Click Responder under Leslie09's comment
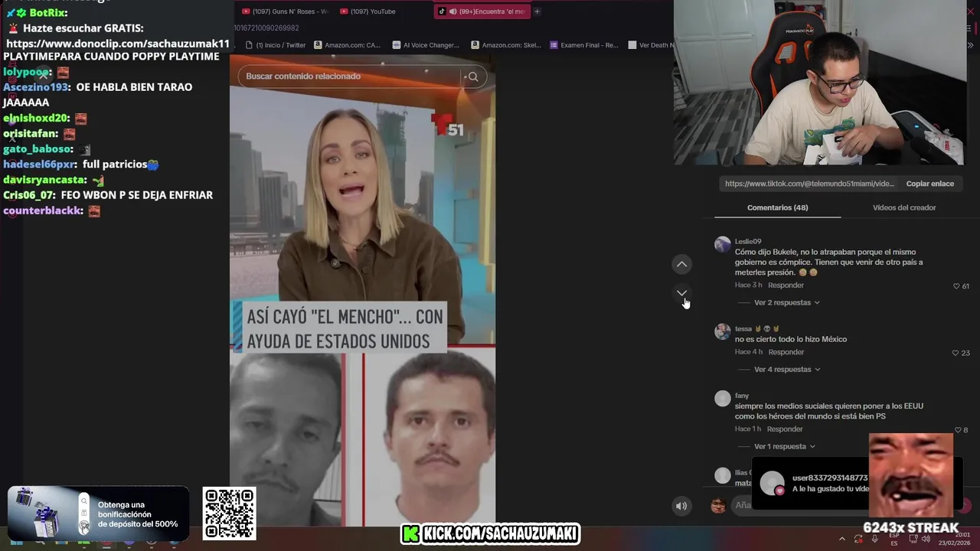 click(786, 285)
